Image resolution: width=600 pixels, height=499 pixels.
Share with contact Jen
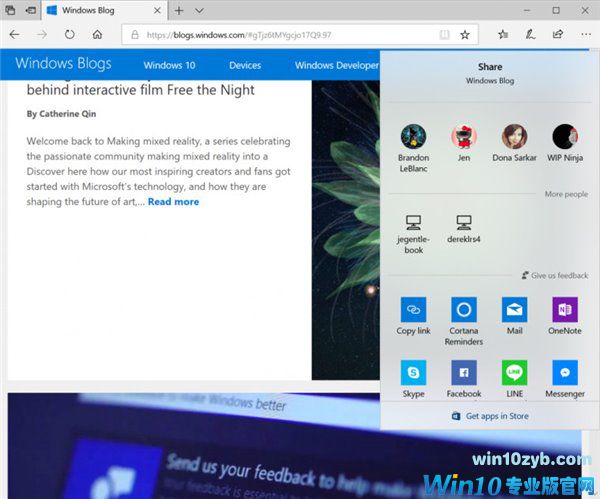pyautogui.click(x=464, y=143)
